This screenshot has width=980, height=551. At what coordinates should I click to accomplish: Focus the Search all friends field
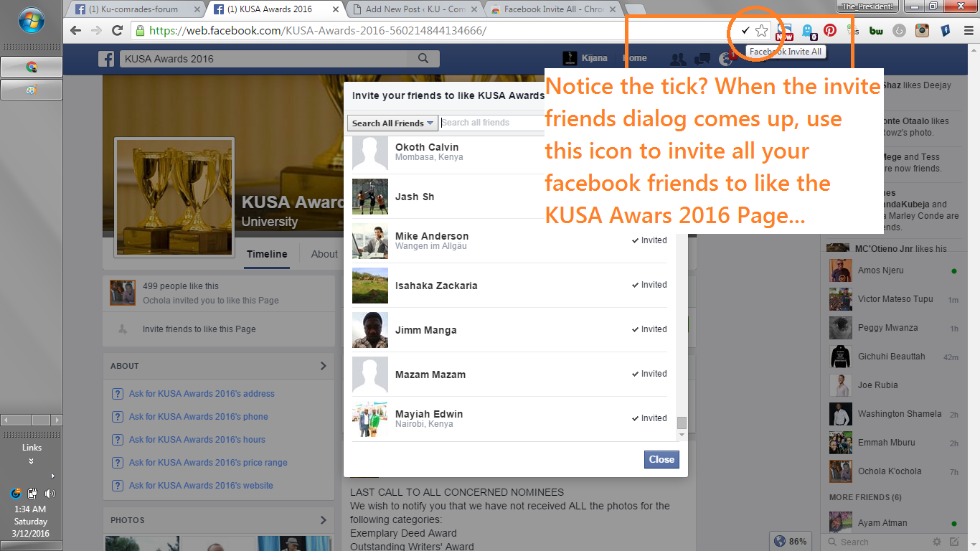click(492, 123)
